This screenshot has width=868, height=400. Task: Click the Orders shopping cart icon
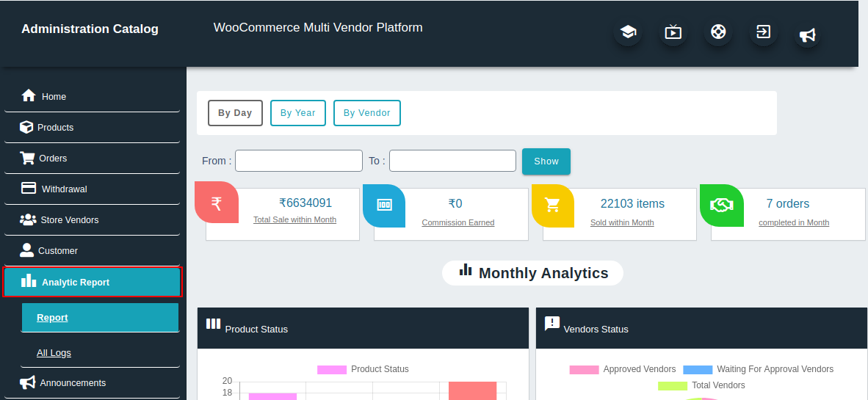point(27,158)
